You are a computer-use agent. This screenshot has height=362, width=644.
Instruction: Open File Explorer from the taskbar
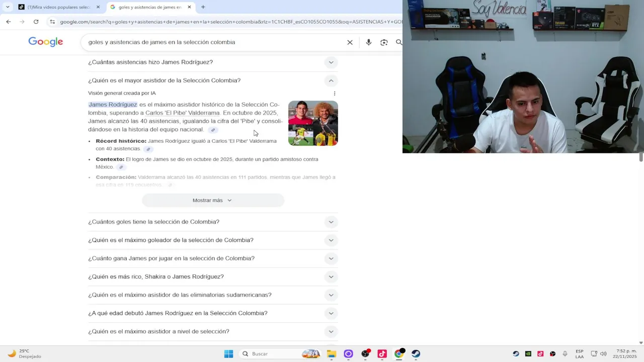(x=332, y=354)
